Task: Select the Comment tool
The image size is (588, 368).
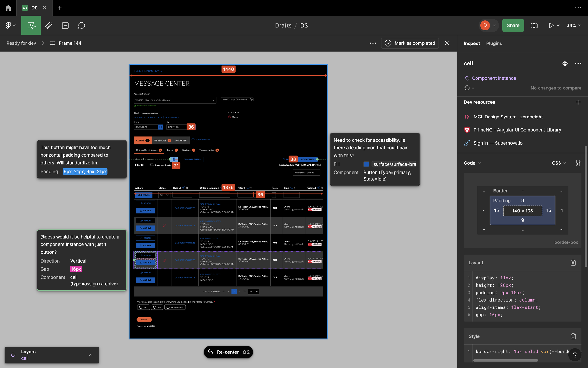Action: coord(81,25)
